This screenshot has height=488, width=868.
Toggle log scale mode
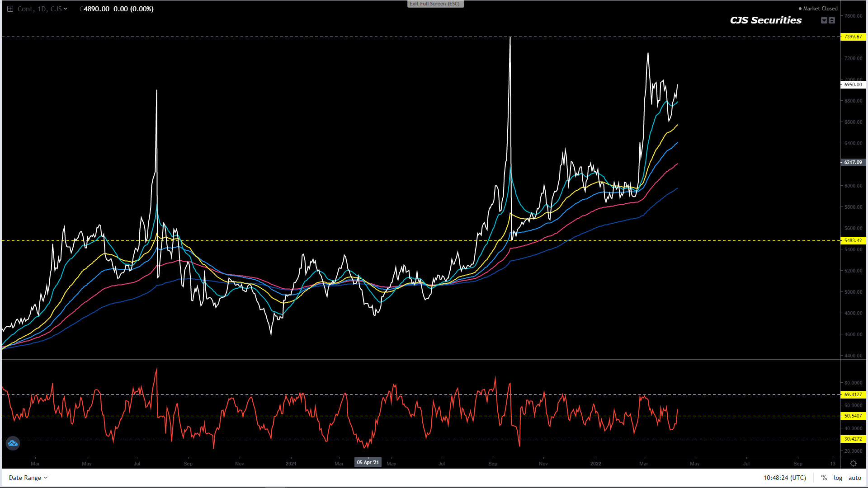[x=838, y=478]
